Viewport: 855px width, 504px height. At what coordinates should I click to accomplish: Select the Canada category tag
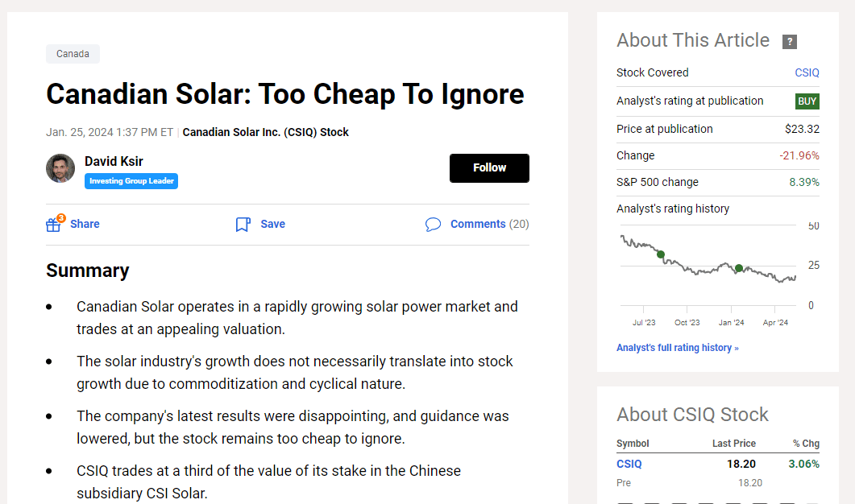click(73, 53)
